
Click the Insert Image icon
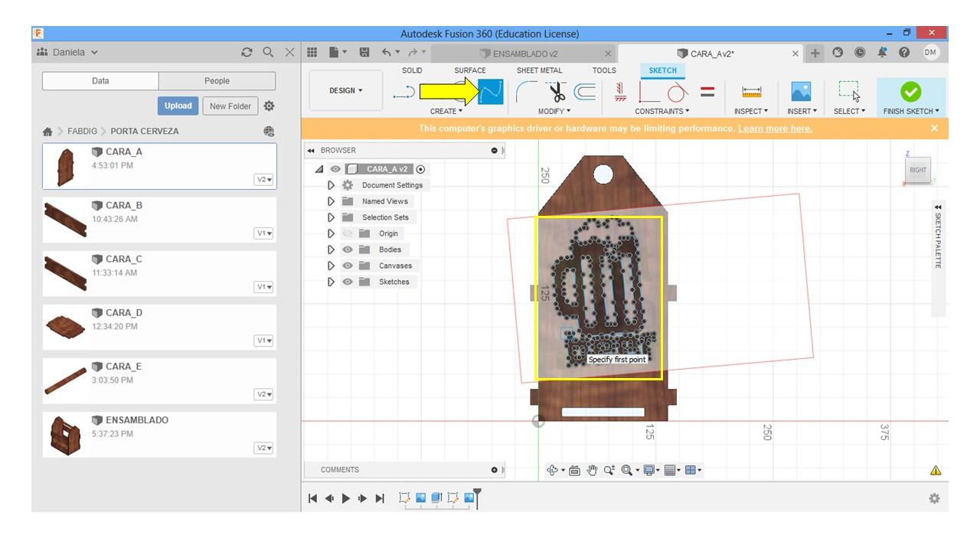(801, 92)
